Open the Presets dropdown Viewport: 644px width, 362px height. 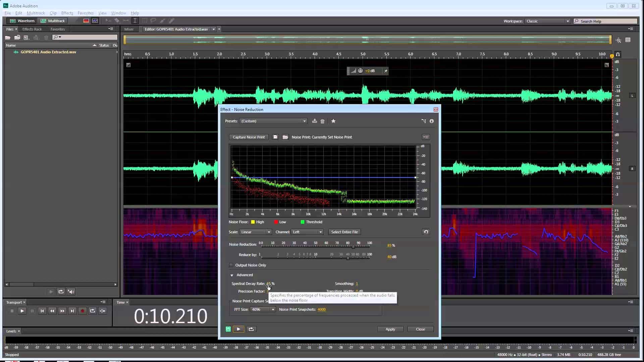click(x=273, y=121)
